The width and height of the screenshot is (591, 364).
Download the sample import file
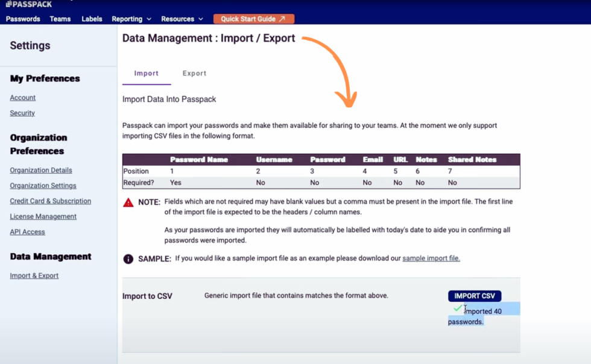[431, 258]
